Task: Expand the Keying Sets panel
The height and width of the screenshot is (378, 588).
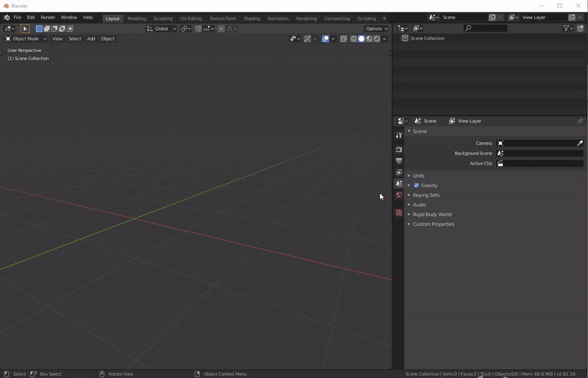Action: (x=426, y=195)
